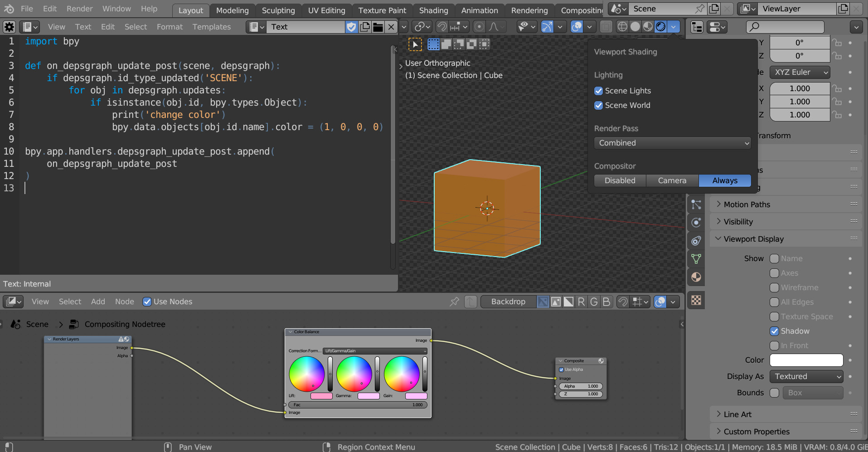
Task: Choose set new selection mode icon
Action: [434, 44]
